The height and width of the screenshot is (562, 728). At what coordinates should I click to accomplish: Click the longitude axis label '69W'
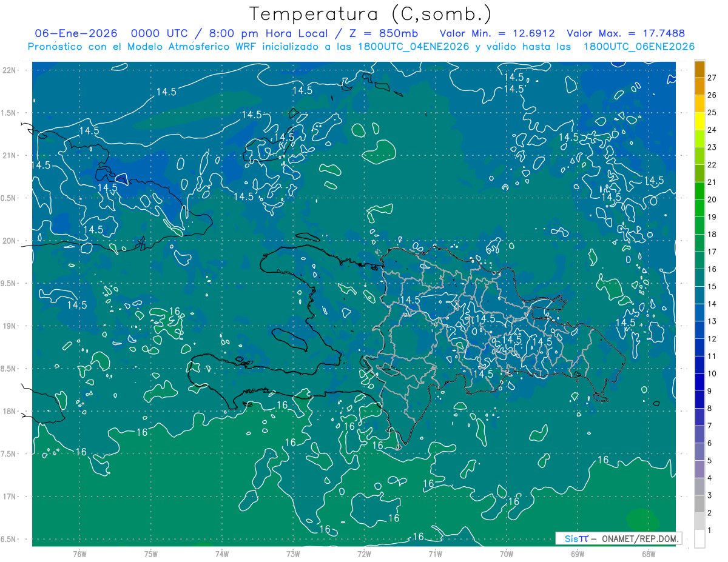point(578,554)
